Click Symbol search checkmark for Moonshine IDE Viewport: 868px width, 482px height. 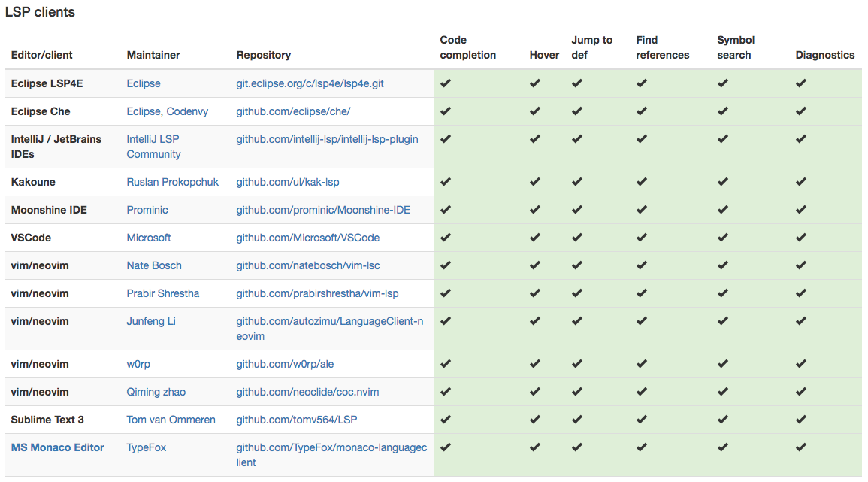point(722,210)
